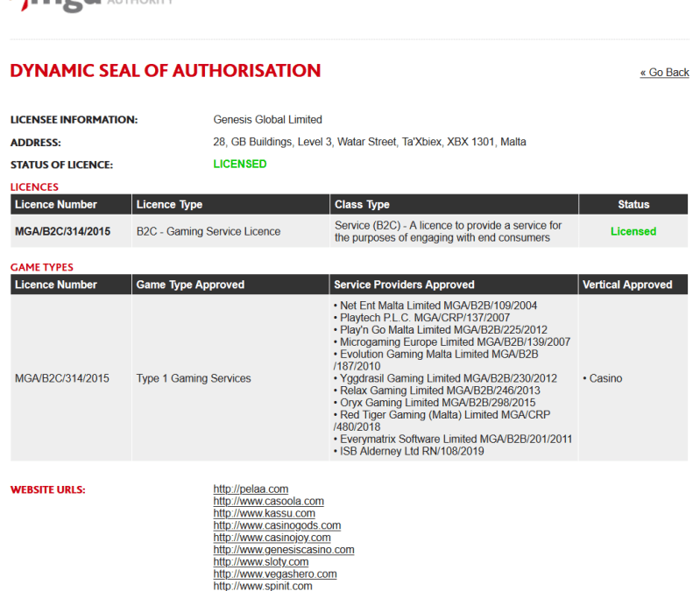Select the Genesis Global Limited licensee name
This screenshot has width=700, height=591.
(x=267, y=120)
